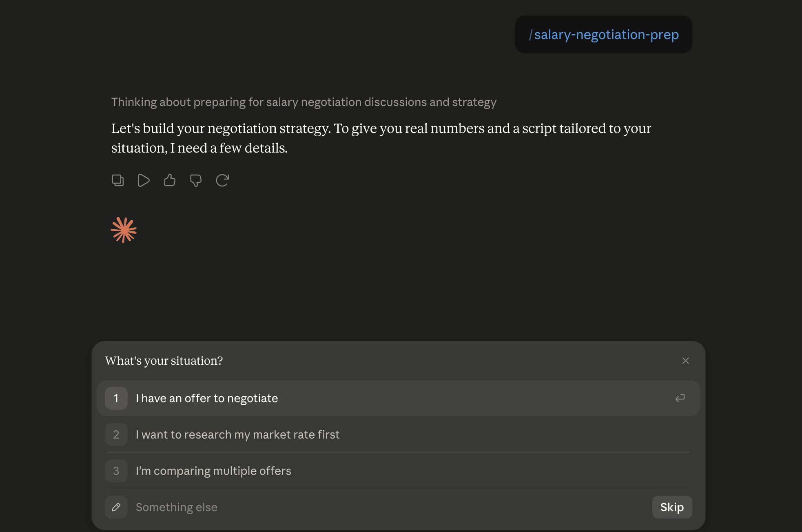802x532 pixels.
Task: Retry the response with the reload icon
Action: click(222, 180)
